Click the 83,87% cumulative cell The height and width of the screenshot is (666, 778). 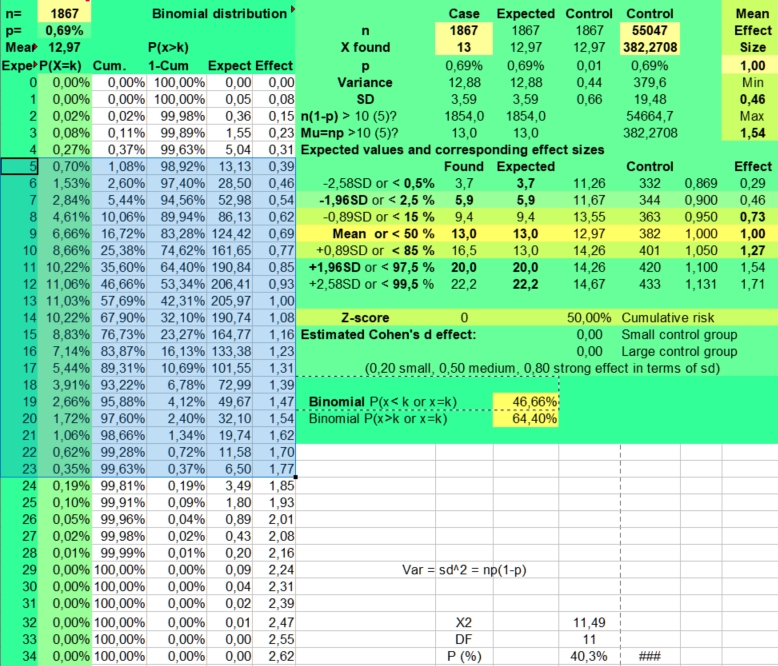click(119, 352)
